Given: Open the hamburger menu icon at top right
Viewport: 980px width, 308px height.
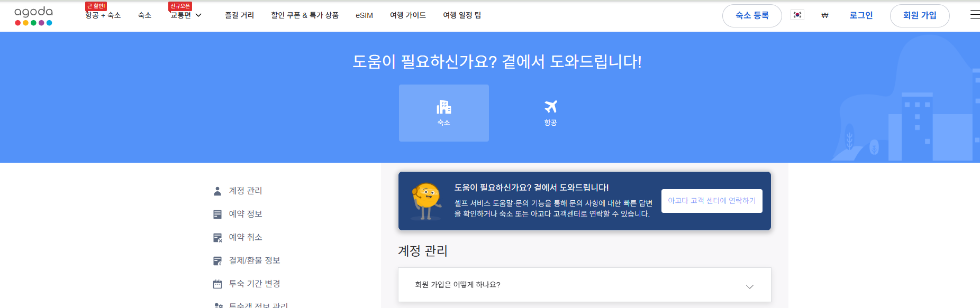Looking at the screenshot, I should [975, 15].
